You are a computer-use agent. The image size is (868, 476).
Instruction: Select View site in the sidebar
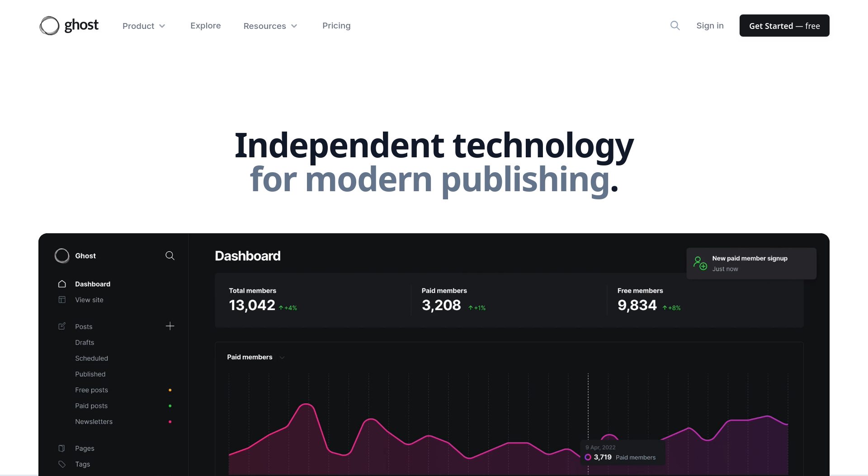pyautogui.click(x=89, y=300)
